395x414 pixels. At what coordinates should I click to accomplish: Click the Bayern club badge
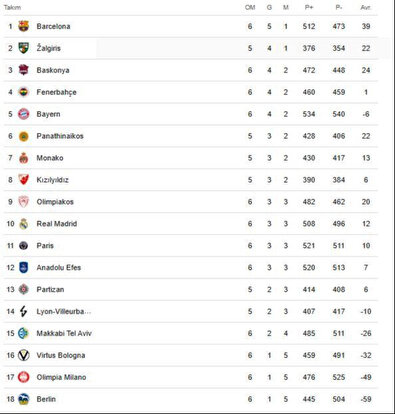[23, 114]
